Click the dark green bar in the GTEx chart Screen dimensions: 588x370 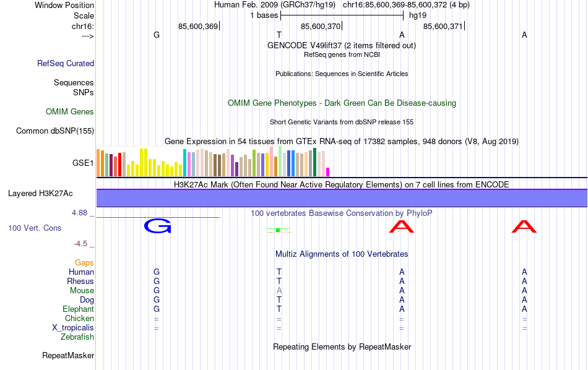click(x=314, y=162)
